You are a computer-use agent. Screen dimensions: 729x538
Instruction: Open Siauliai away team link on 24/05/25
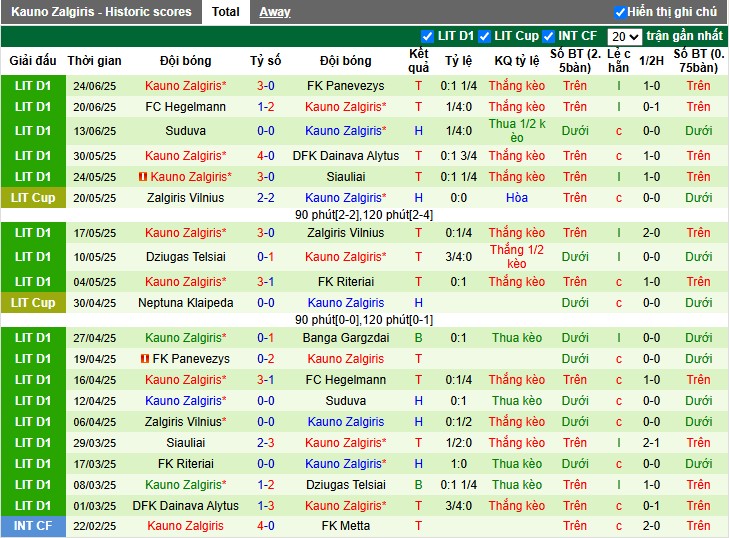(x=345, y=177)
